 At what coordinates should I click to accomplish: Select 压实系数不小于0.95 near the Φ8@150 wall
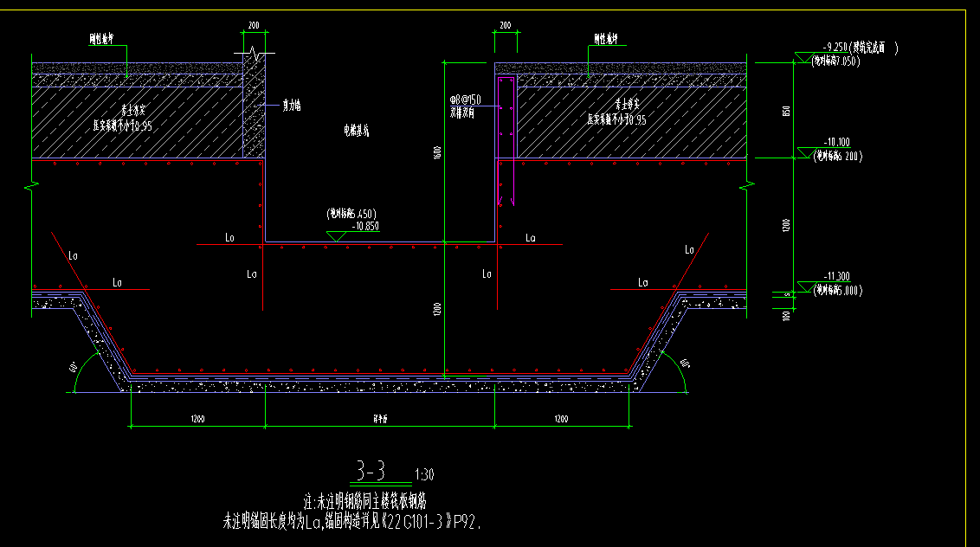(x=617, y=119)
